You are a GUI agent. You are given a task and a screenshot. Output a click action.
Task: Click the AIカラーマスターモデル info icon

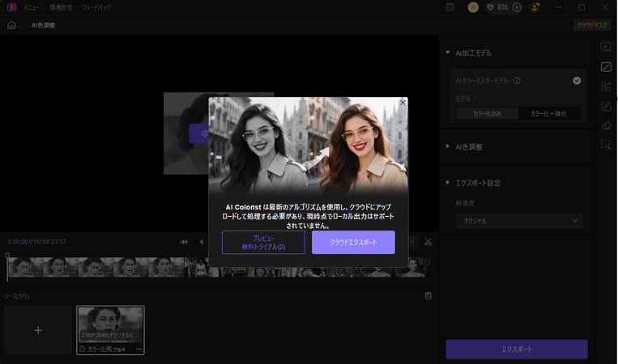[517, 81]
